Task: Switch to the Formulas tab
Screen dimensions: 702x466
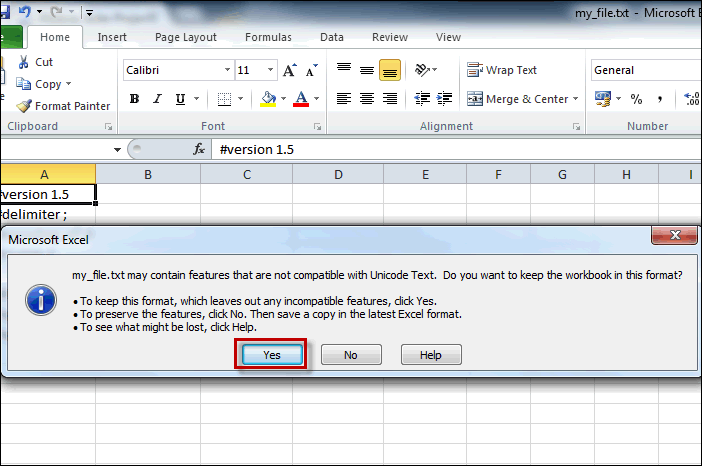Action: click(x=268, y=37)
